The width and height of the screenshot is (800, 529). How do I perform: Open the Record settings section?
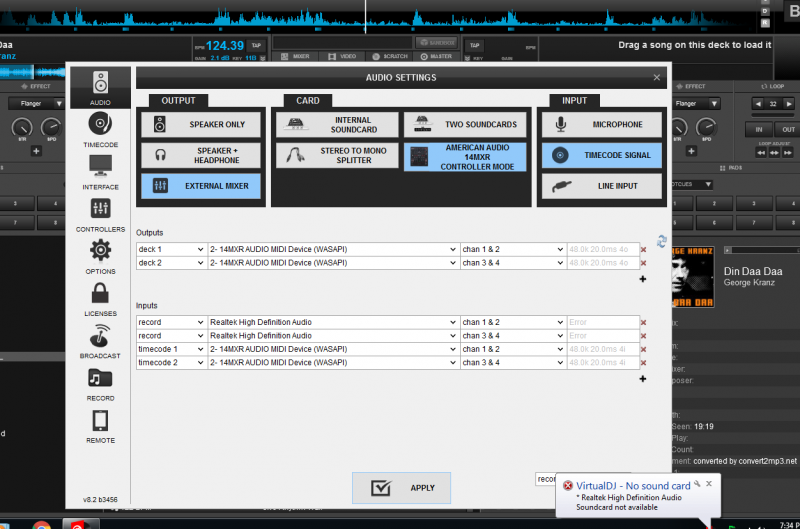pos(100,384)
